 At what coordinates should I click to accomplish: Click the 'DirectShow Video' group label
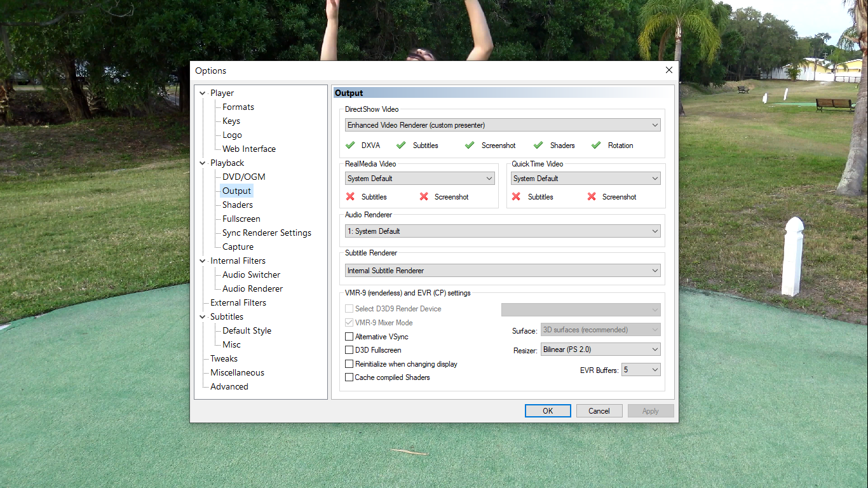(x=372, y=109)
